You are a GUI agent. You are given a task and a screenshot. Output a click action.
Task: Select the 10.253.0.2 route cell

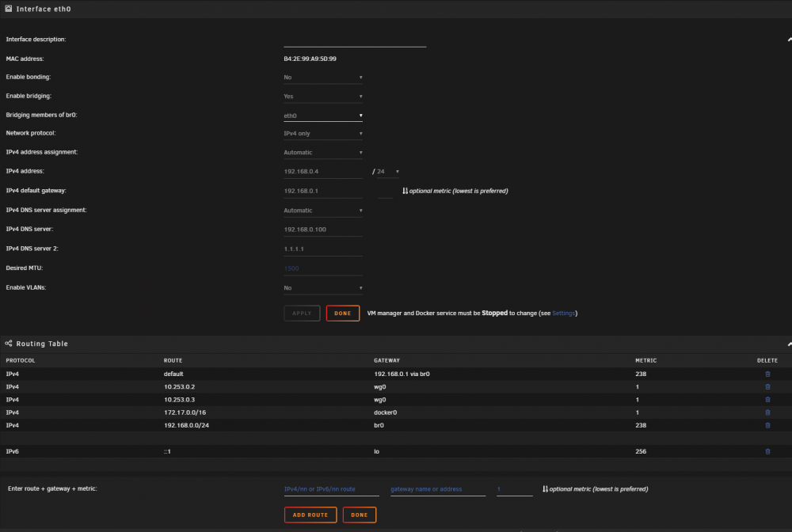(179, 387)
